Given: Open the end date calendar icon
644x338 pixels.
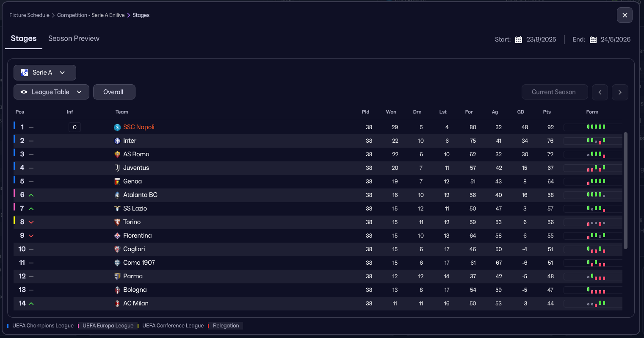Looking at the screenshot, I should click(593, 40).
